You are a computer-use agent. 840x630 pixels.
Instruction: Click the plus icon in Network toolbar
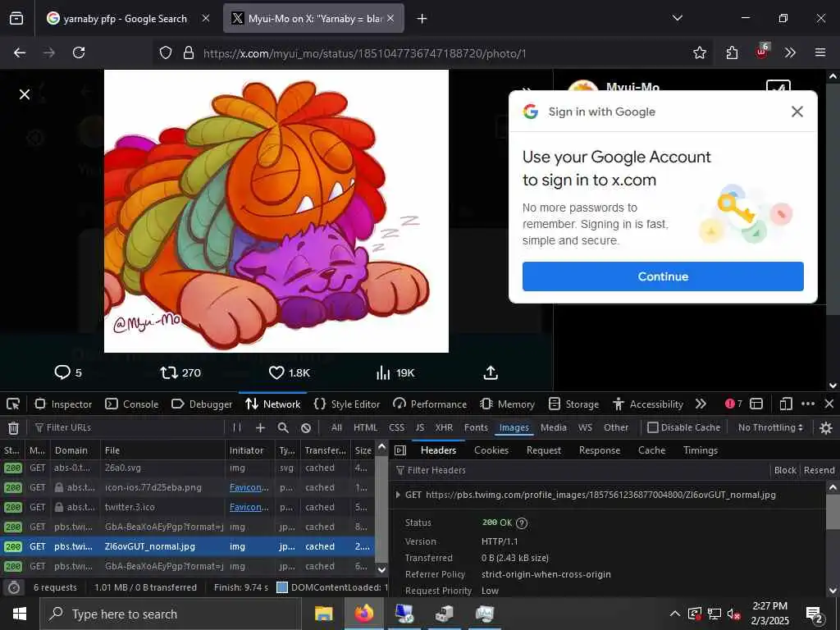(x=260, y=427)
